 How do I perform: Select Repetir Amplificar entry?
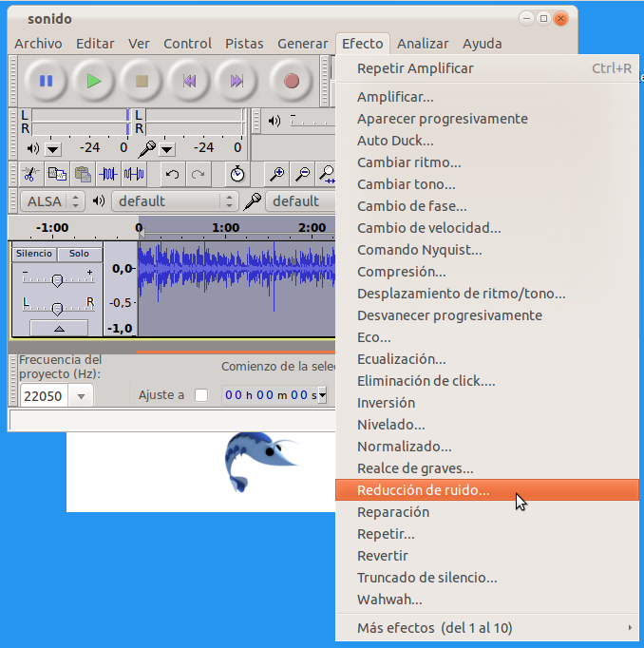487,68
